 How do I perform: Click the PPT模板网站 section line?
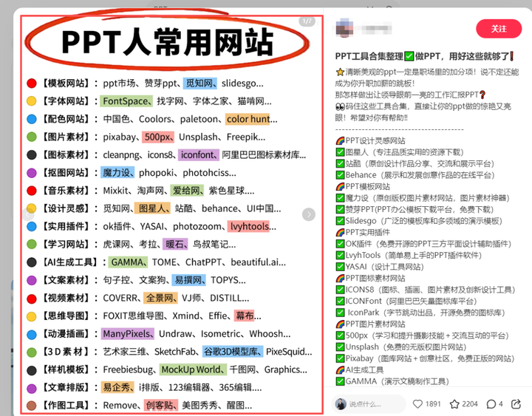pos(363,187)
